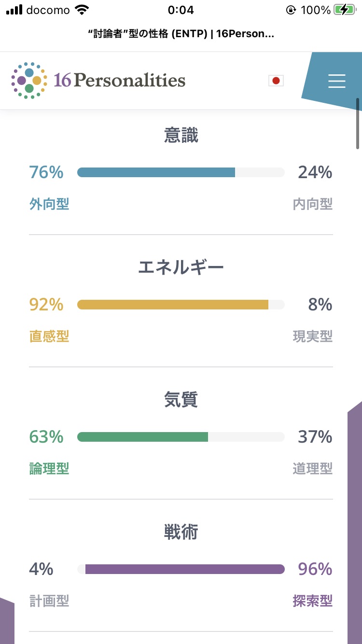Click the 16Personalities wordmark text
Image resolution: width=362 pixels, height=644 pixels.
[119, 80]
